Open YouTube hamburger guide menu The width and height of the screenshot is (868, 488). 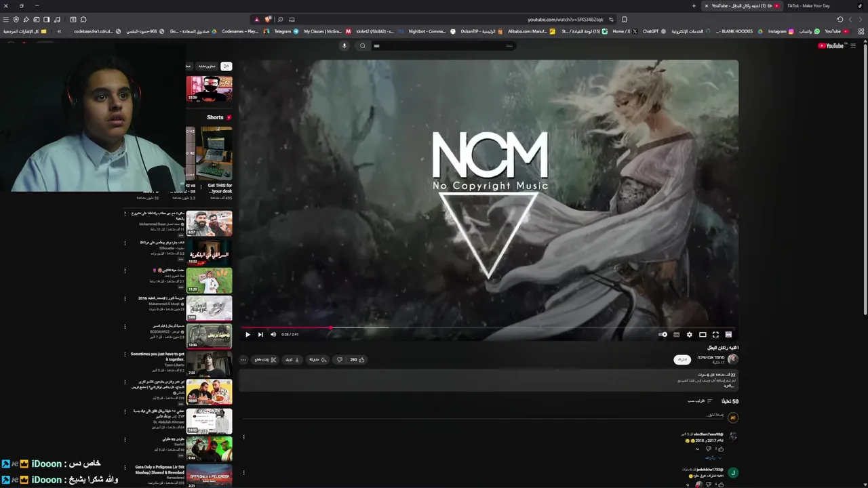pos(853,45)
